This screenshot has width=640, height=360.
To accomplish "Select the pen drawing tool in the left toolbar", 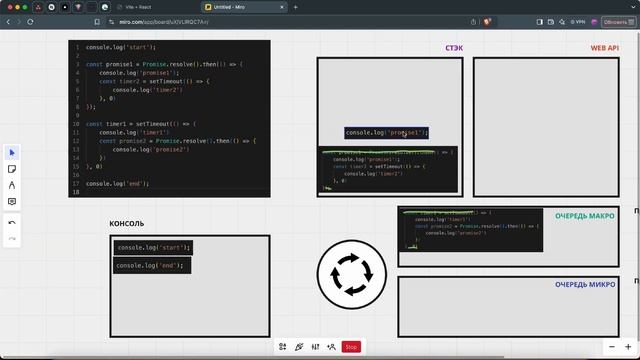I will [12, 185].
